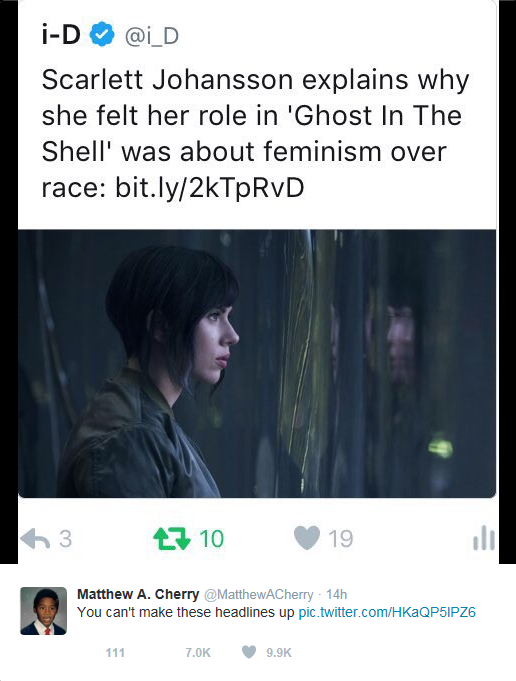Open the Ghost In The Shell photo
Screen dimensions: 516x681
[x=257, y=364]
